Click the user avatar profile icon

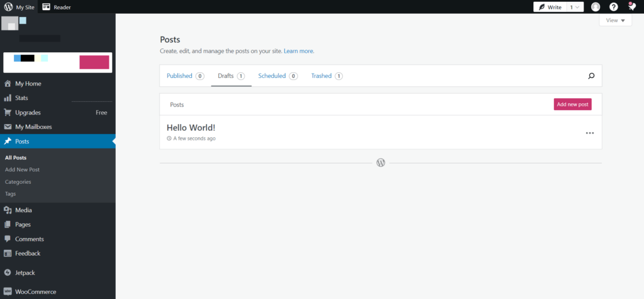click(x=596, y=7)
